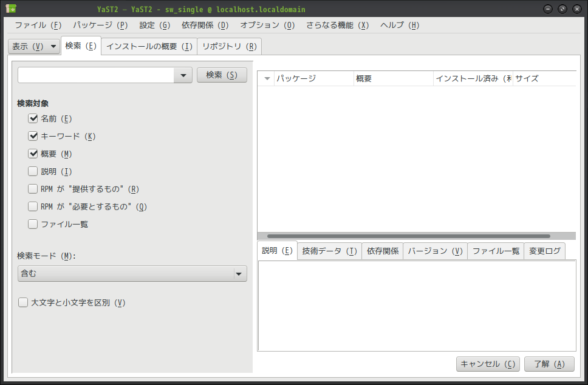
Task: Click the 検索 (S) search button
Action: [222, 75]
